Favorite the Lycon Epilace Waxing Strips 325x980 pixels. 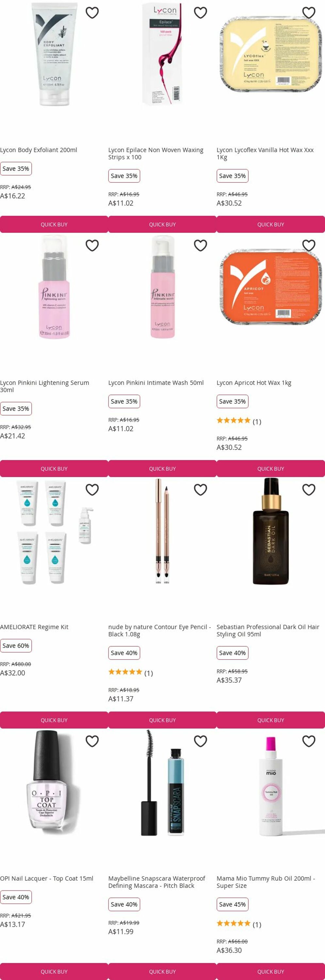coord(201,13)
